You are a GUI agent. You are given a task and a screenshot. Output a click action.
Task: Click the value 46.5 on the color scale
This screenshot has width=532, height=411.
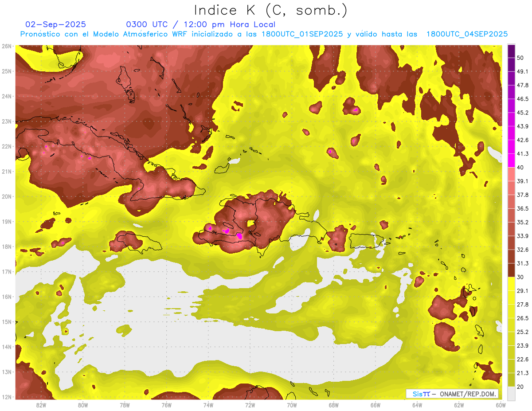523,99
